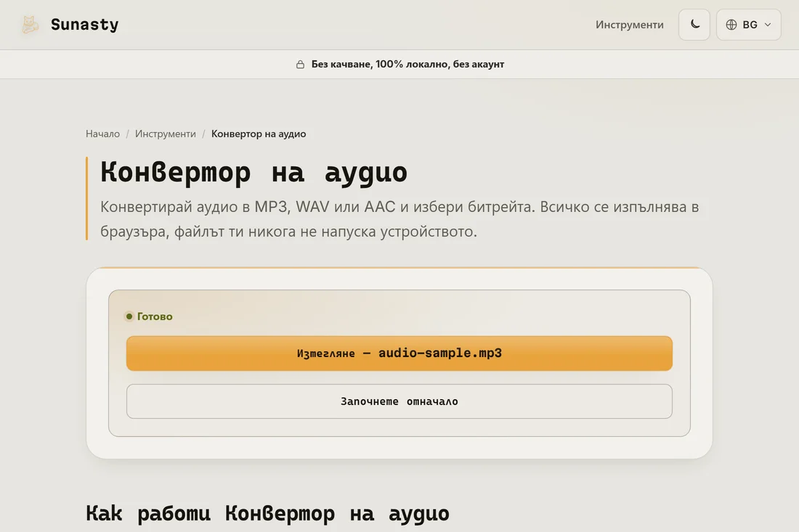799x532 pixels.
Task: Click the green status dot beside Готово
Action: coord(129,316)
